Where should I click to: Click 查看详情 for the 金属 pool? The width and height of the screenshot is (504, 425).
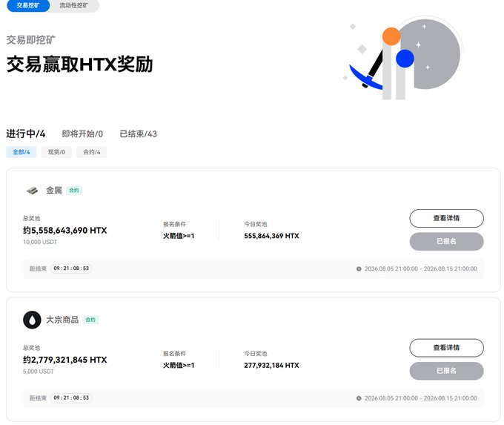(x=446, y=218)
